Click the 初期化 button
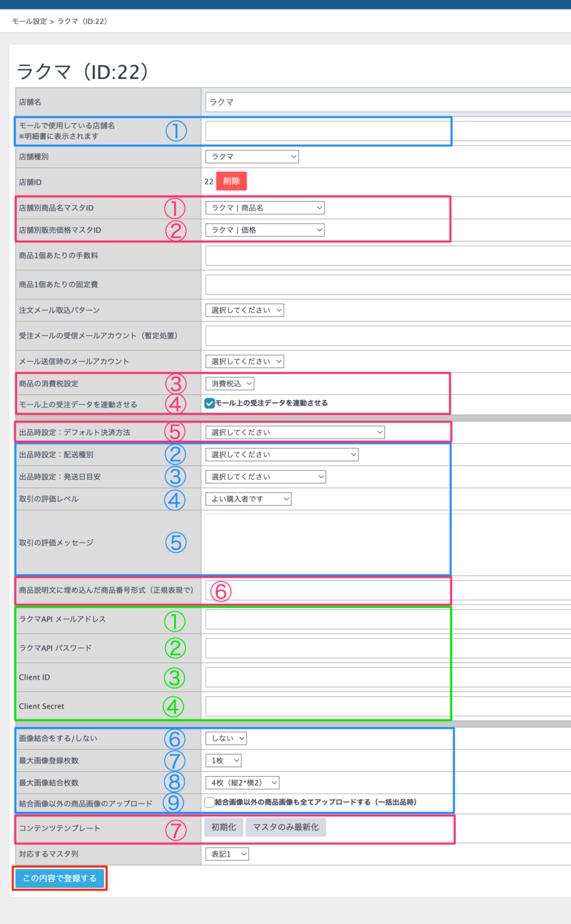Image resolution: width=571 pixels, height=924 pixels. point(224,827)
